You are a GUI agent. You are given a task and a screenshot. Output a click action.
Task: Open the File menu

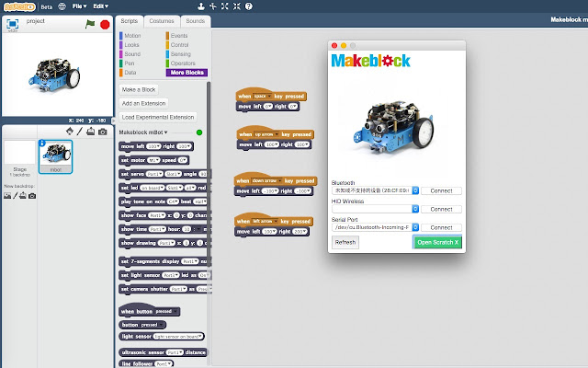82,6
